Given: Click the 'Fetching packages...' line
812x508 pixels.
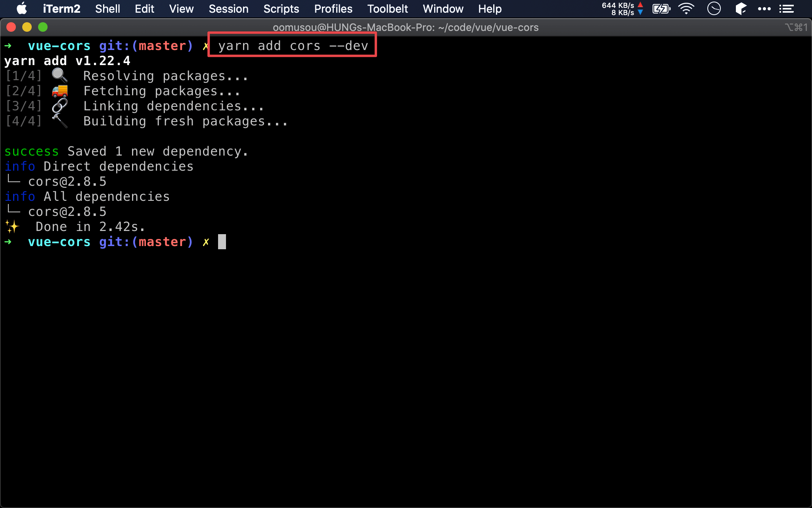Looking at the screenshot, I should click(162, 91).
